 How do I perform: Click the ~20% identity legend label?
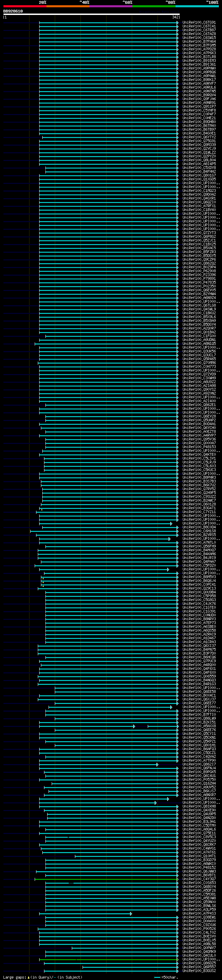[43, 2]
